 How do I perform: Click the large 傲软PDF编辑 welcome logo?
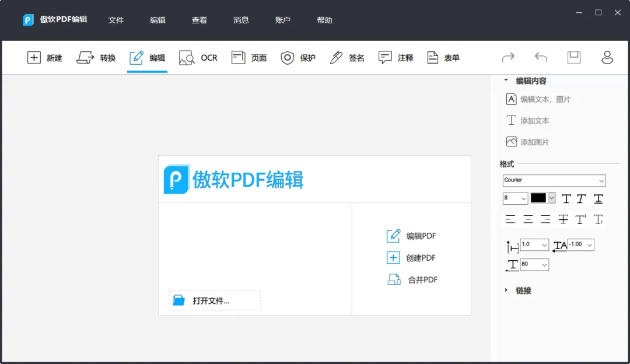pos(234,179)
